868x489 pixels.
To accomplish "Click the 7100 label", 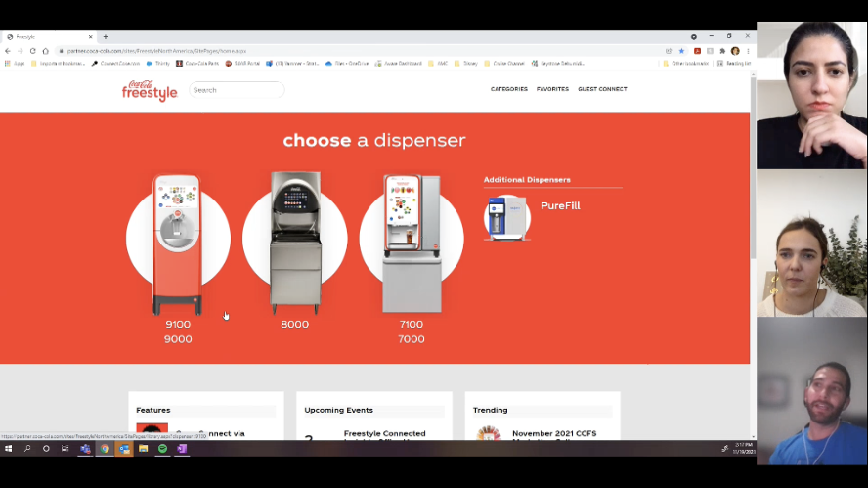I will (x=412, y=325).
